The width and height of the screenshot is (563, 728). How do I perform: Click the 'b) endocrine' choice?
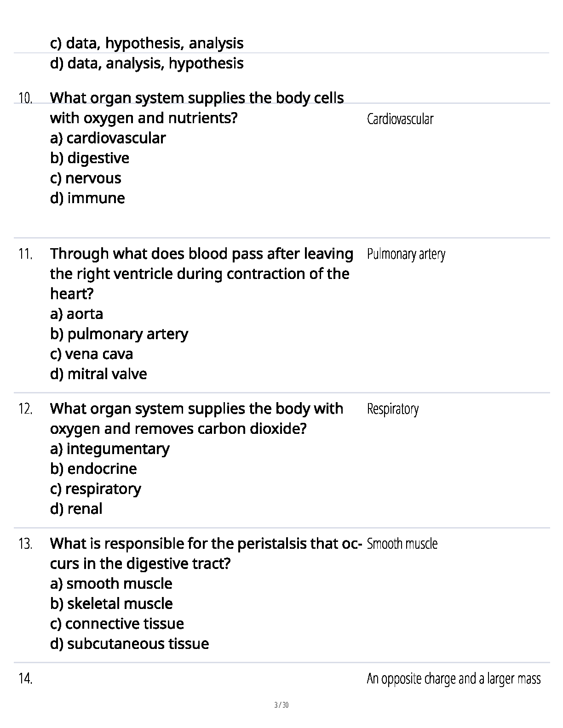[93, 469]
